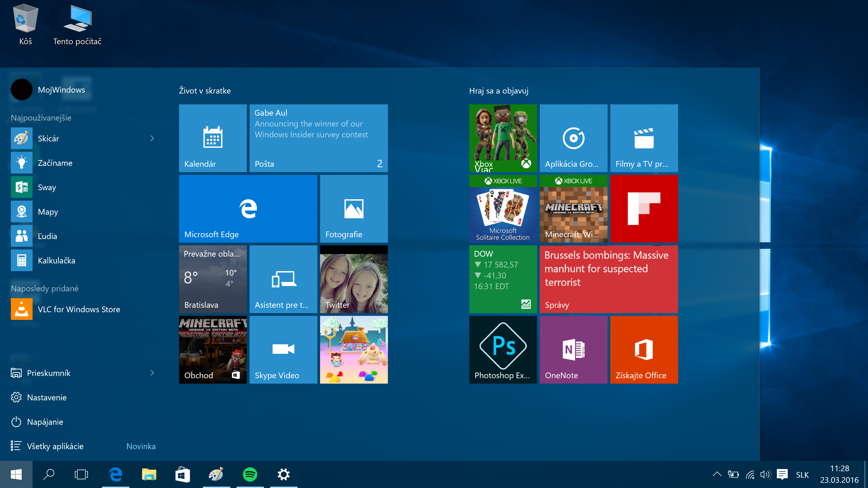
Task: Switch to Spotify on the taskbar
Action: 250,474
